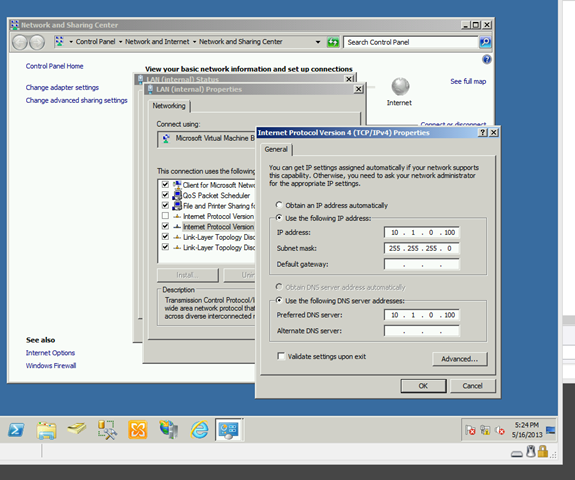Open PowerShell from the taskbar

click(17, 430)
